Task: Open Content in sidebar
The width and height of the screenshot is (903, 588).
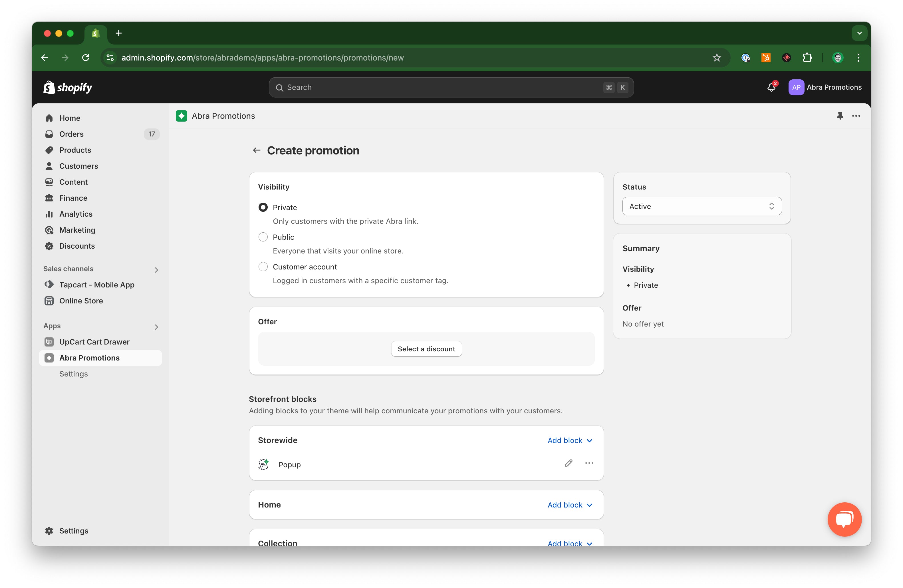Action: (x=100, y=182)
